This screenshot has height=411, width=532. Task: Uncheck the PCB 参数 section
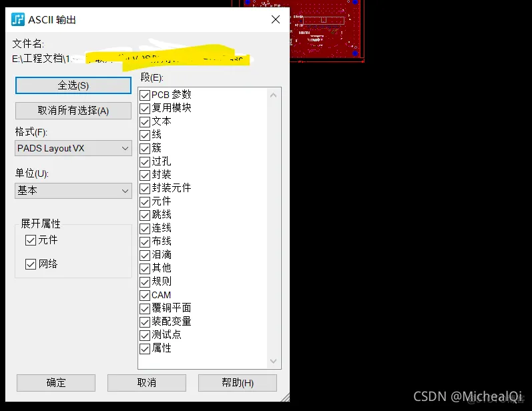145,95
